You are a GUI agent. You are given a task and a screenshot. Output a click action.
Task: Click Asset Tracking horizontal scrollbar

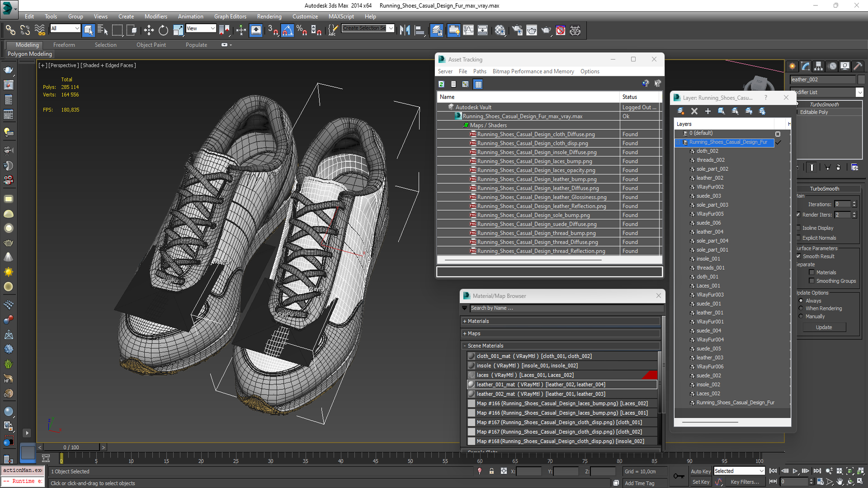click(523, 260)
